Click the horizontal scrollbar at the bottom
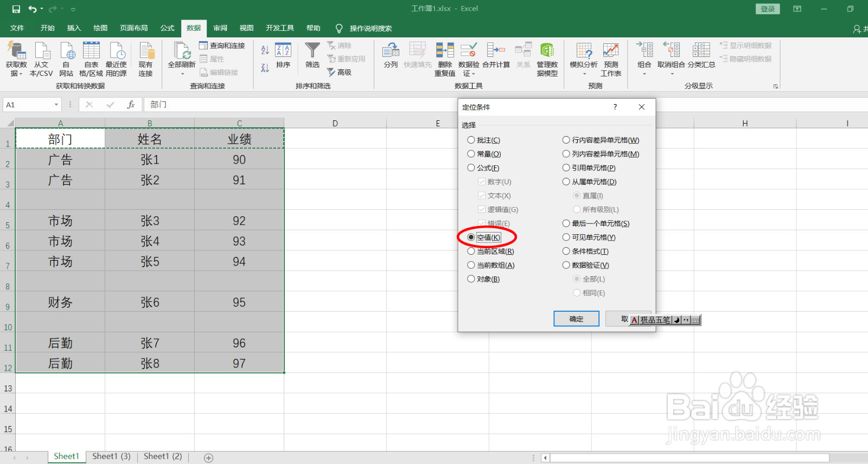Screen dimensions: 868x464 coord(689,458)
